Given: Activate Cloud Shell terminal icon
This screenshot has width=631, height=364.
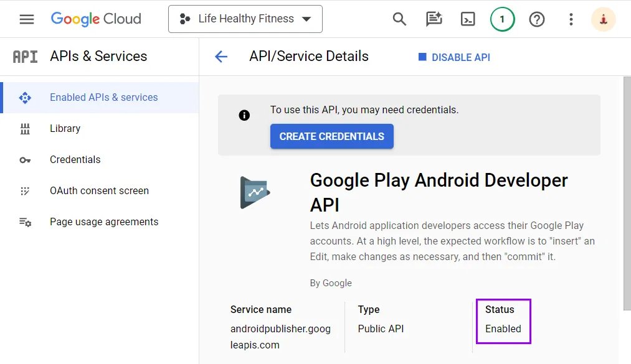Looking at the screenshot, I should point(468,19).
